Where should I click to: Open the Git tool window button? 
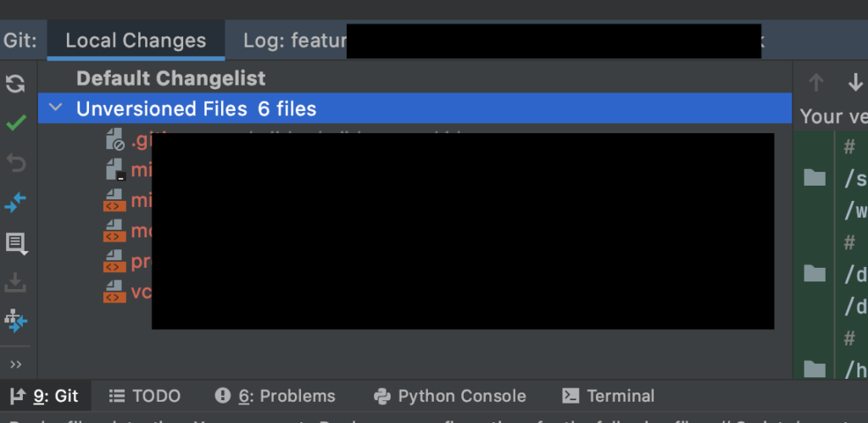click(x=44, y=396)
